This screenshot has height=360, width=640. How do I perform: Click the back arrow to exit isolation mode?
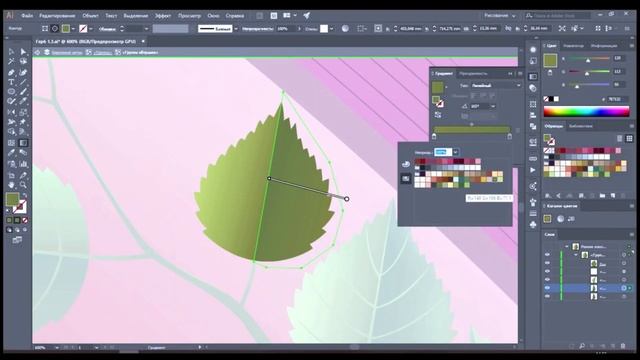(37, 52)
